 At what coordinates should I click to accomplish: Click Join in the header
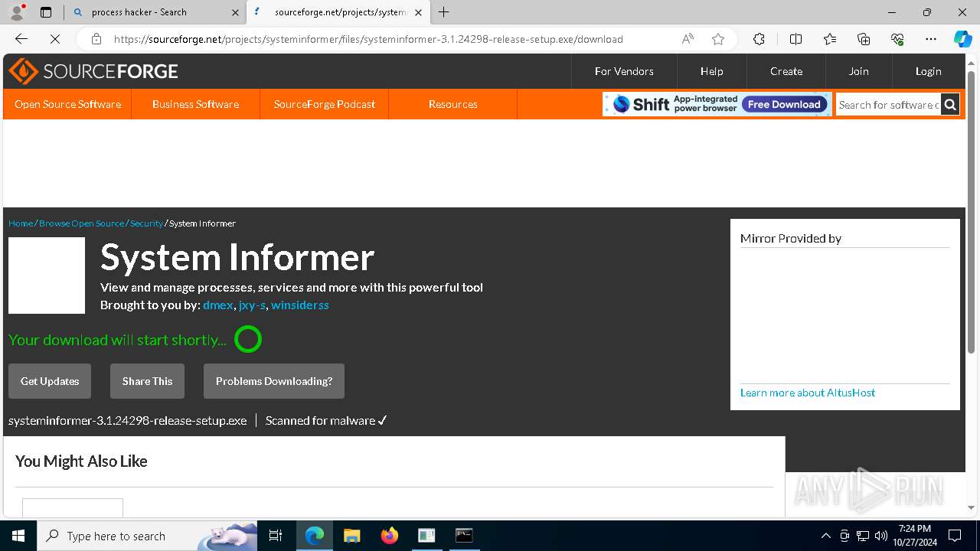coord(858,71)
